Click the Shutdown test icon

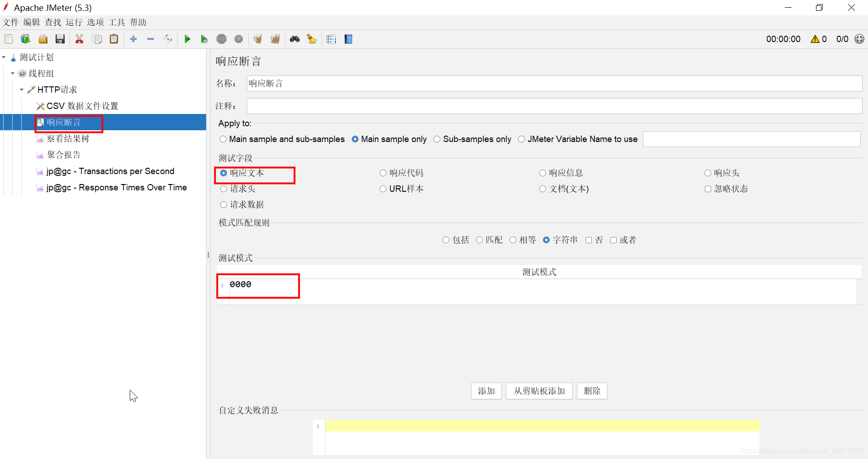(239, 39)
